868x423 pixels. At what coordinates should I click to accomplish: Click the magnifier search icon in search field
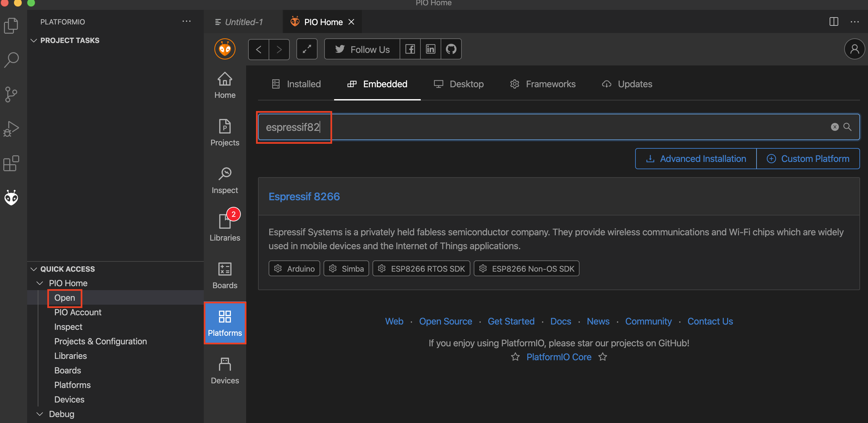pos(847,127)
